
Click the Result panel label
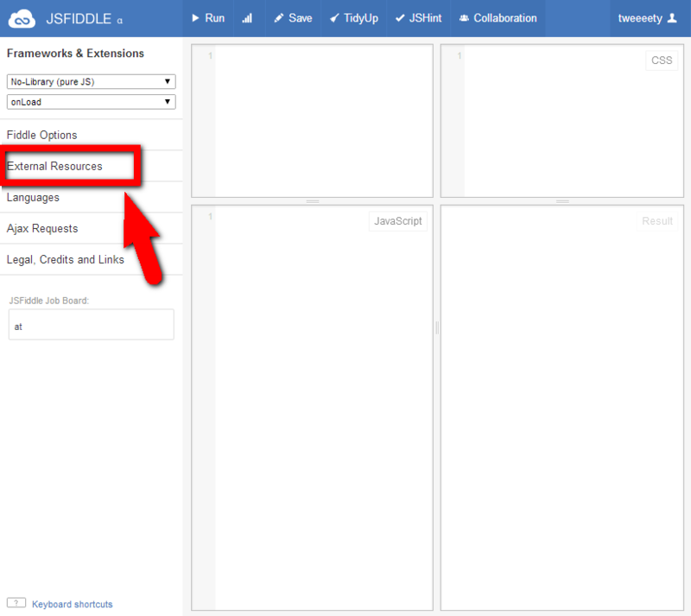click(x=657, y=221)
